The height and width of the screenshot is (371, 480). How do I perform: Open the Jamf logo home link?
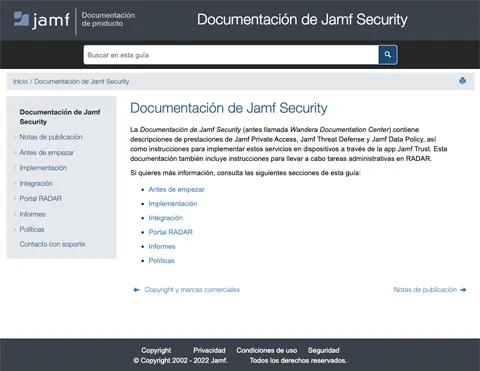tap(42, 20)
